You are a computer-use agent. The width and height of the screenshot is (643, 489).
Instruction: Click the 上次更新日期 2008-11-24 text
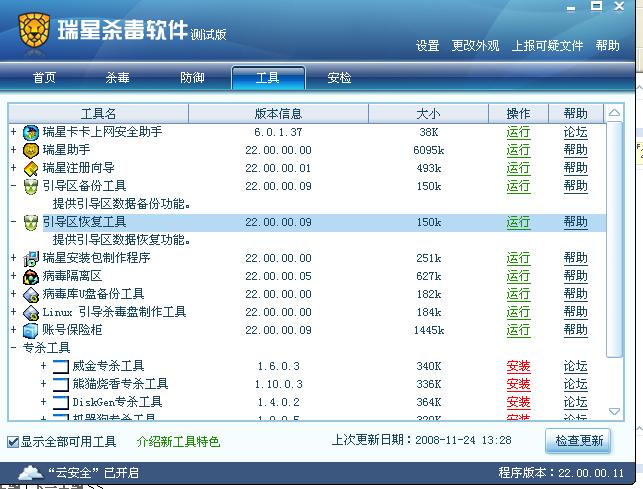tap(422, 440)
